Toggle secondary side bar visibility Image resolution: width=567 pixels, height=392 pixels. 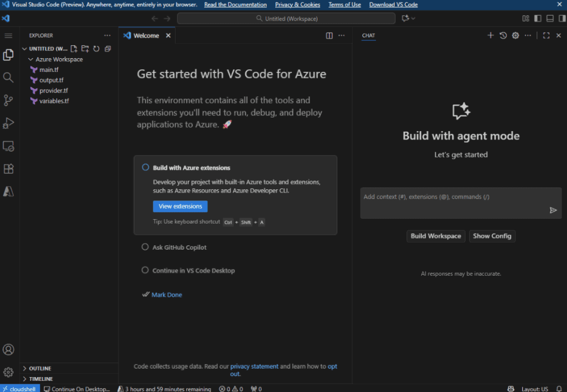coord(562,18)
